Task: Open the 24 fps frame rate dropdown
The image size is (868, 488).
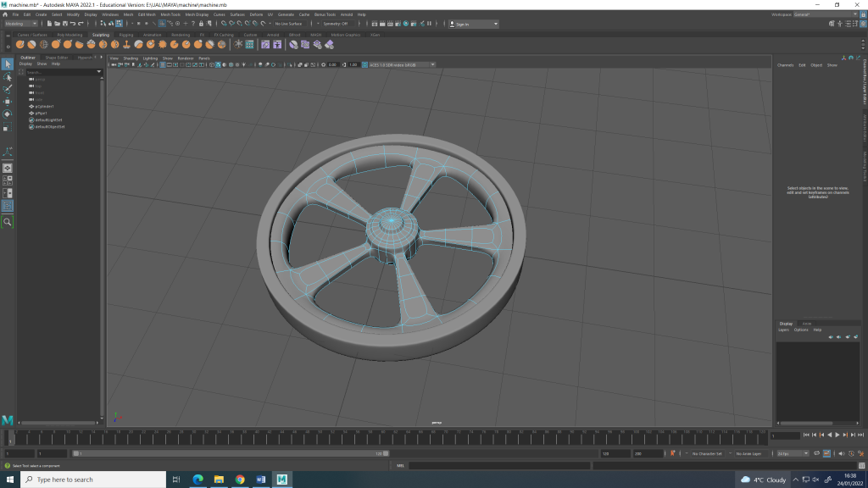Action: click(x=793, y=453)
